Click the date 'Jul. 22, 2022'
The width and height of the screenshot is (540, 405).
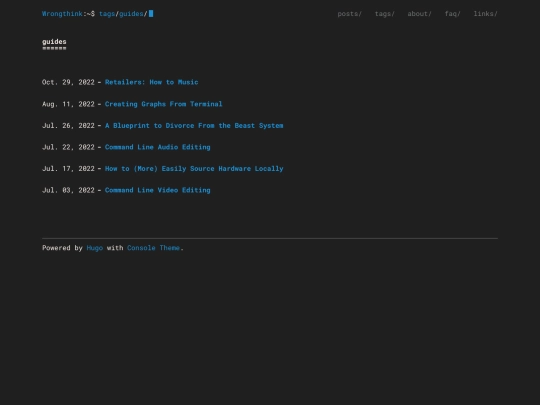68,147
